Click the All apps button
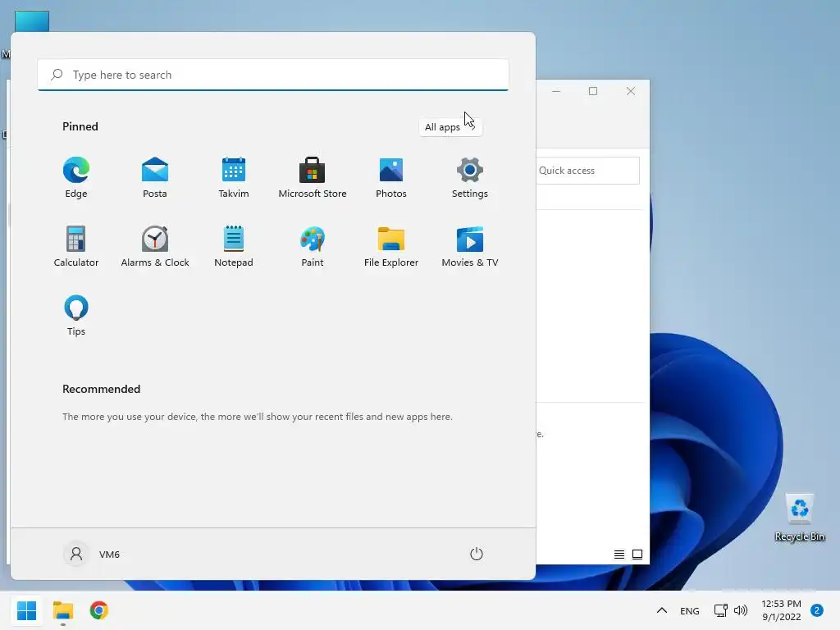The image size is (840, 630). pos(450,127)
